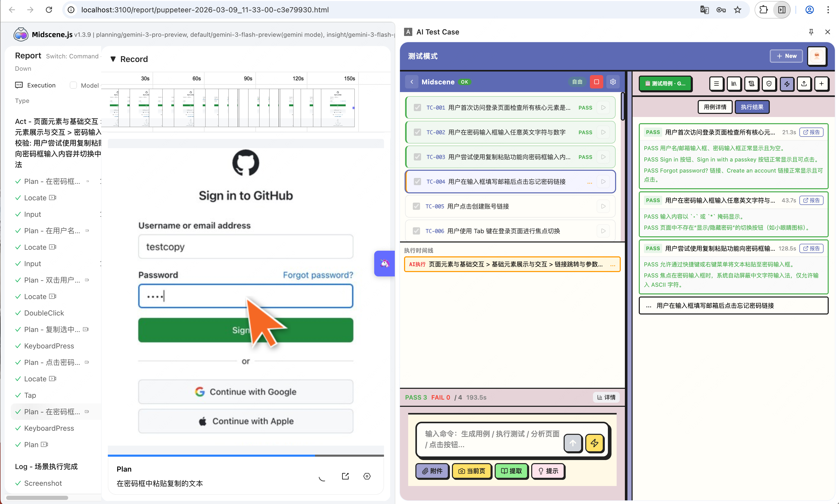Focus the 输入命令 command input field
Viewport: 839px width, 504px height.
[x=492, y=439]
